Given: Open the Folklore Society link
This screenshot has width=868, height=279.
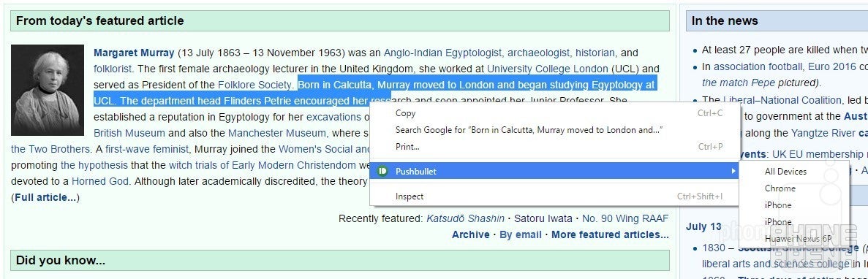Looking at the screenshot, I should tap(254, 85).
